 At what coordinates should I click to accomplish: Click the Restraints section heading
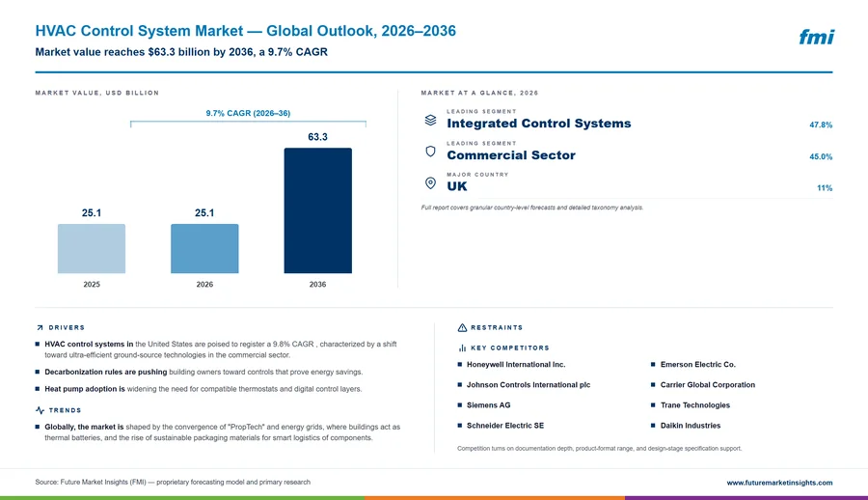coord(497,327)
